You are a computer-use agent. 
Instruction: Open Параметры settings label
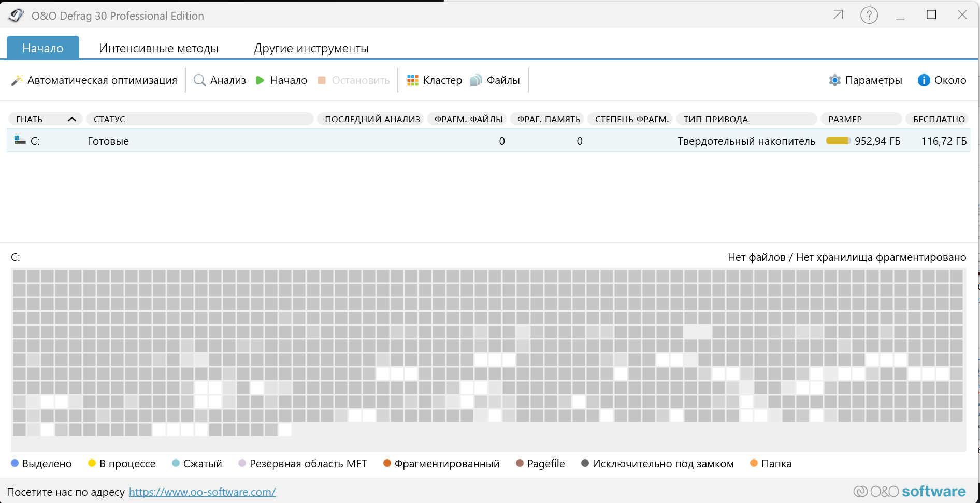[873, 80]
